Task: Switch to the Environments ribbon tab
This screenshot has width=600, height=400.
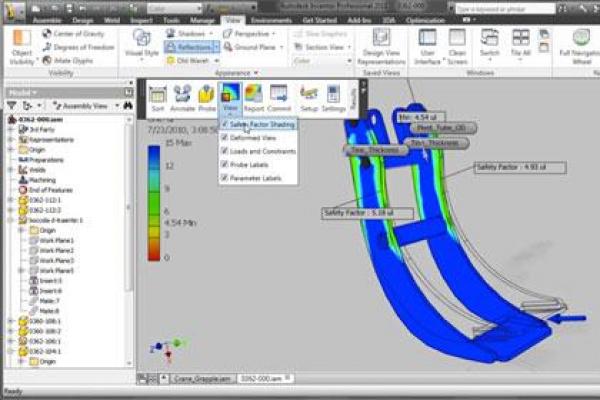Action: (272, 19)
